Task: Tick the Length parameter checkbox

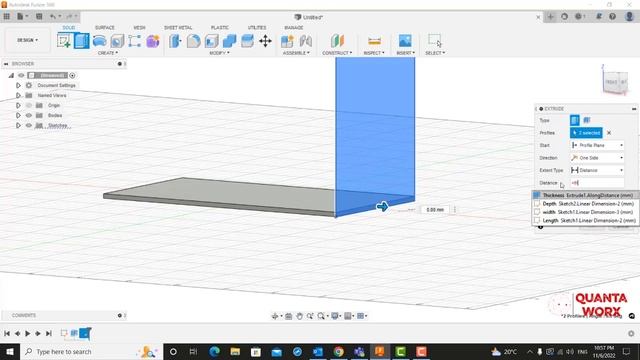Action: [537, 220]
